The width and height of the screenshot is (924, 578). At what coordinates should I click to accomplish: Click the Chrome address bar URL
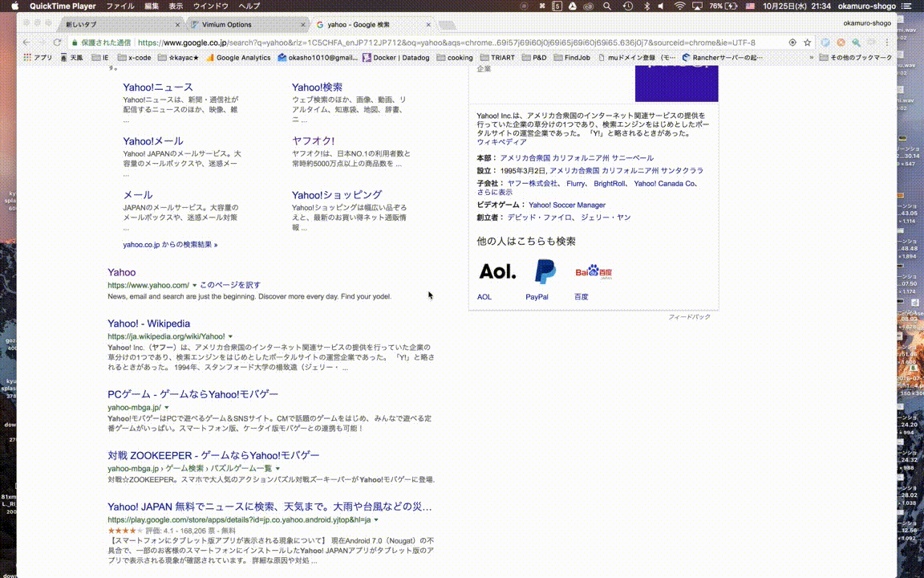pyautogui.click(x=446, y=43)
